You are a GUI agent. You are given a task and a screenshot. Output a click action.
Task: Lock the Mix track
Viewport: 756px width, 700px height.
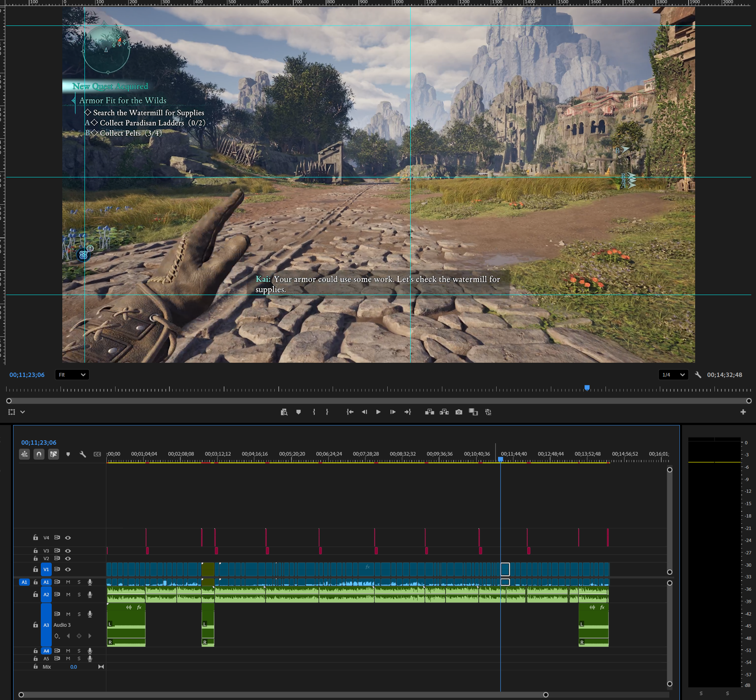tap(35, 666)
